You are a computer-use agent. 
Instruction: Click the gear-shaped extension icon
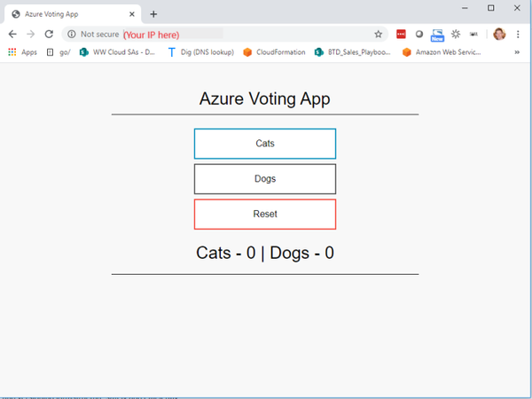pos(456,34)
